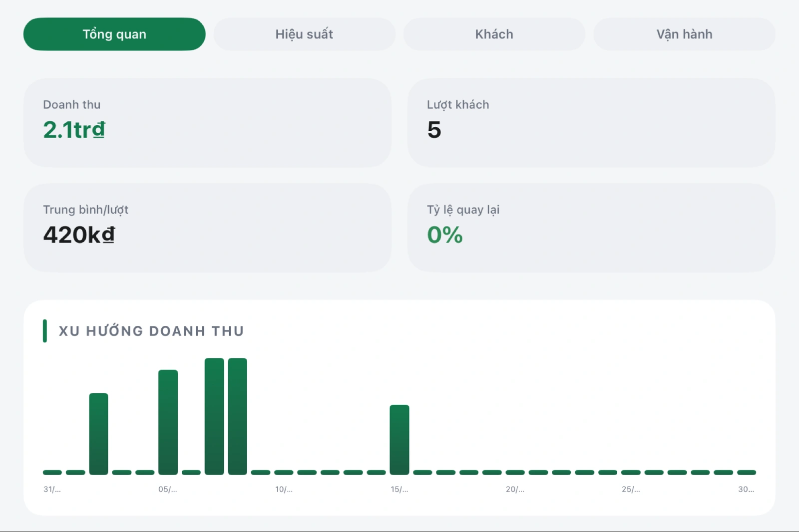Viewport: 799px width, 532px height.
Task: Click the revenue bar above the 15/ label
Action: tap(399, 440)
